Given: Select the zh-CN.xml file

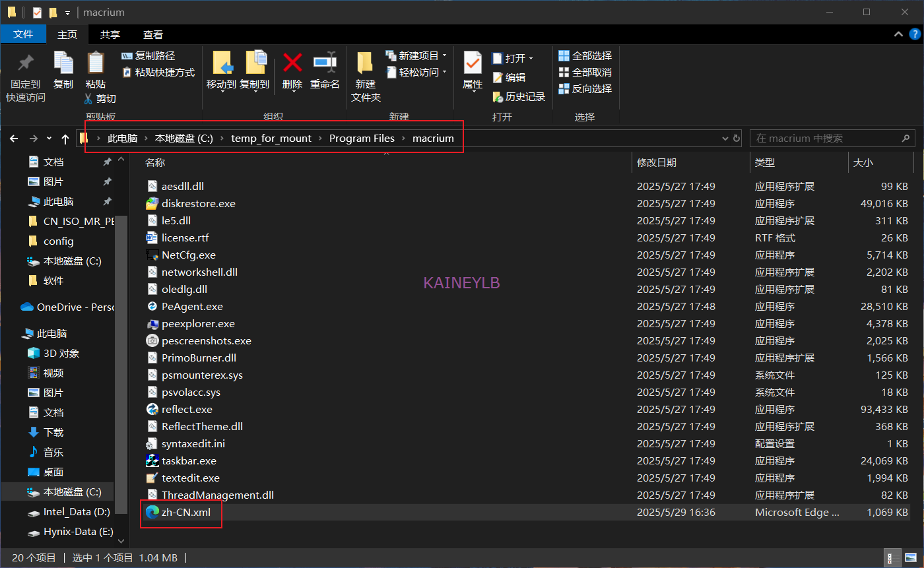Looking at the screenshot, I should coord(186,513).
